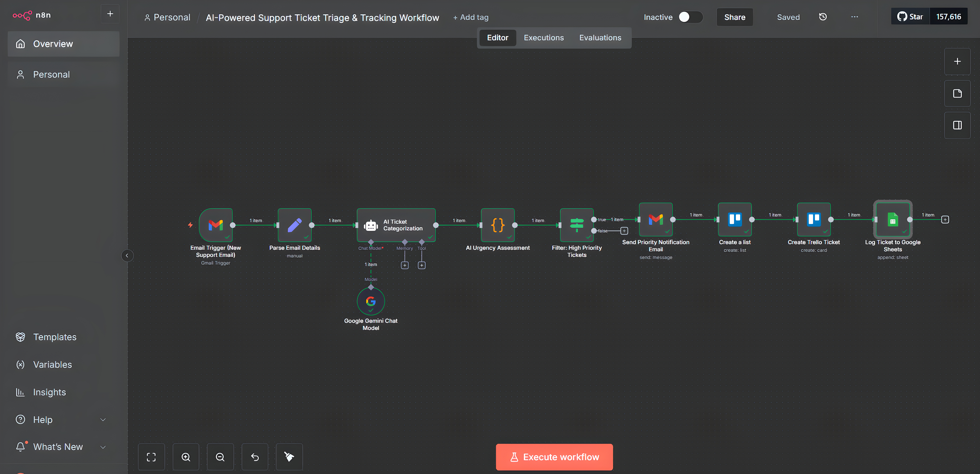This screenshot has height=474, width=980.
Task: Click the plus button beside n8n logo
Action: click(110, 14)
